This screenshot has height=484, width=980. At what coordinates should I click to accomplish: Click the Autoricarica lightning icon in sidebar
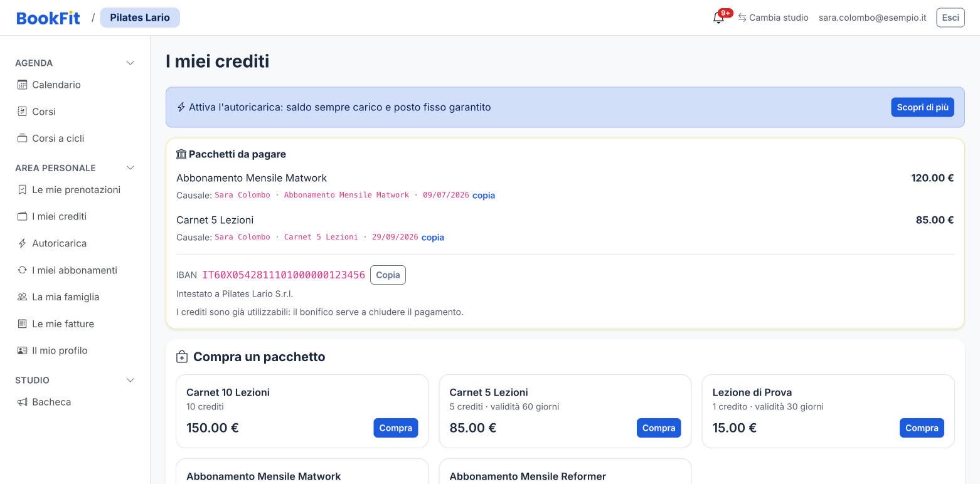(x=22, y=243)
